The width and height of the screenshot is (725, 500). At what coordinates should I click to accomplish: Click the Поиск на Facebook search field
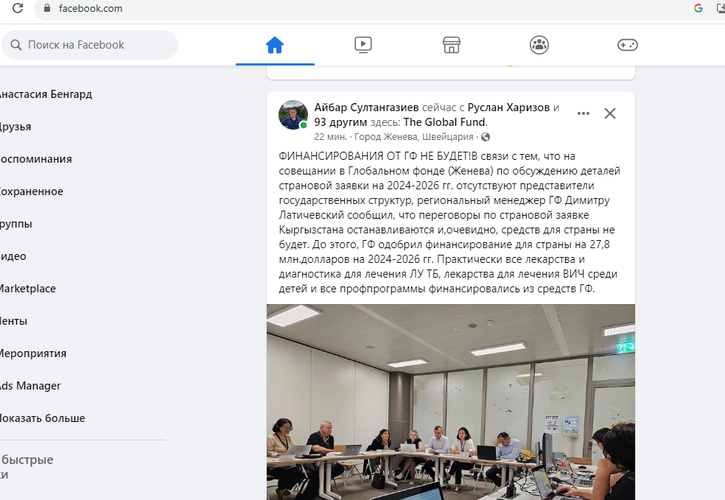tap(90, 45)
